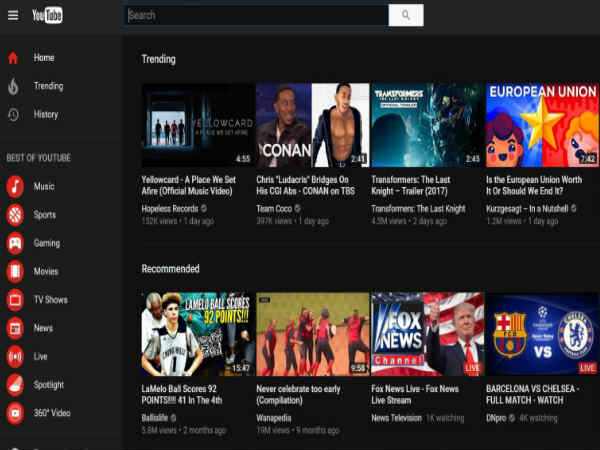The height and width of the screenshot is (450, 600).
Task: Select Live category label
Action: (x=41, y=356)
